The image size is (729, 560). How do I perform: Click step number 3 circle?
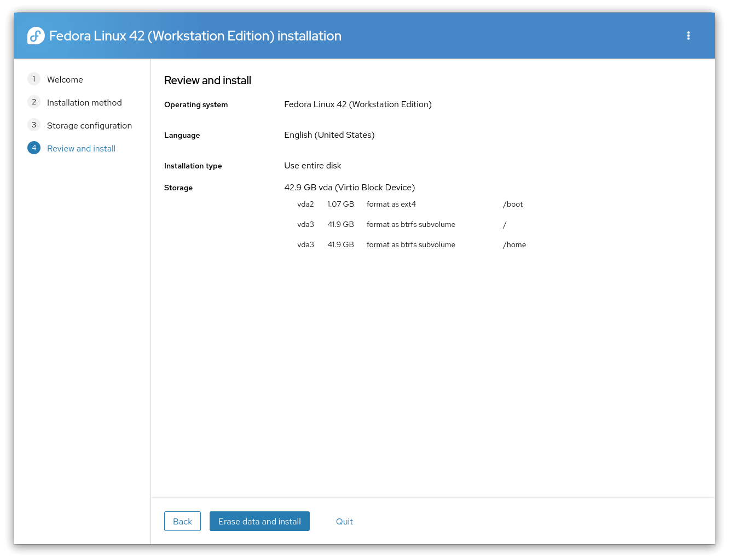[x=34, y=125]
